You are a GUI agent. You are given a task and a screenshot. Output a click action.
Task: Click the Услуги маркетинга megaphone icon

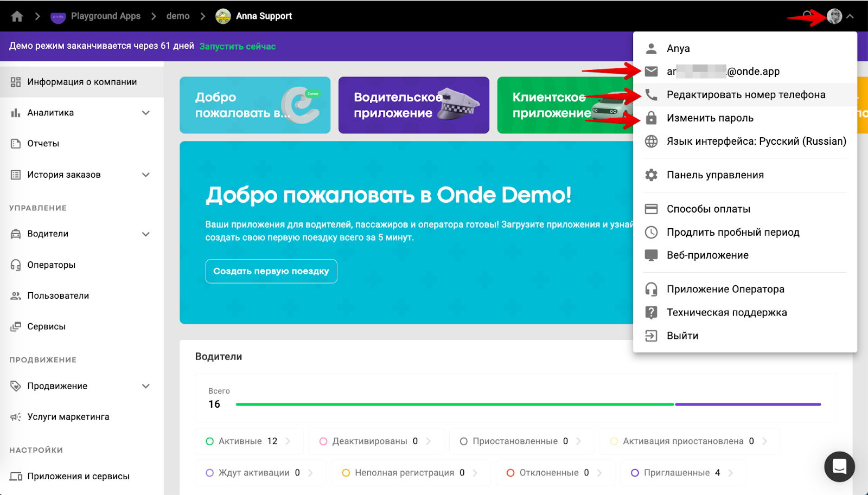pyautogui.click(x=16, y=417)
